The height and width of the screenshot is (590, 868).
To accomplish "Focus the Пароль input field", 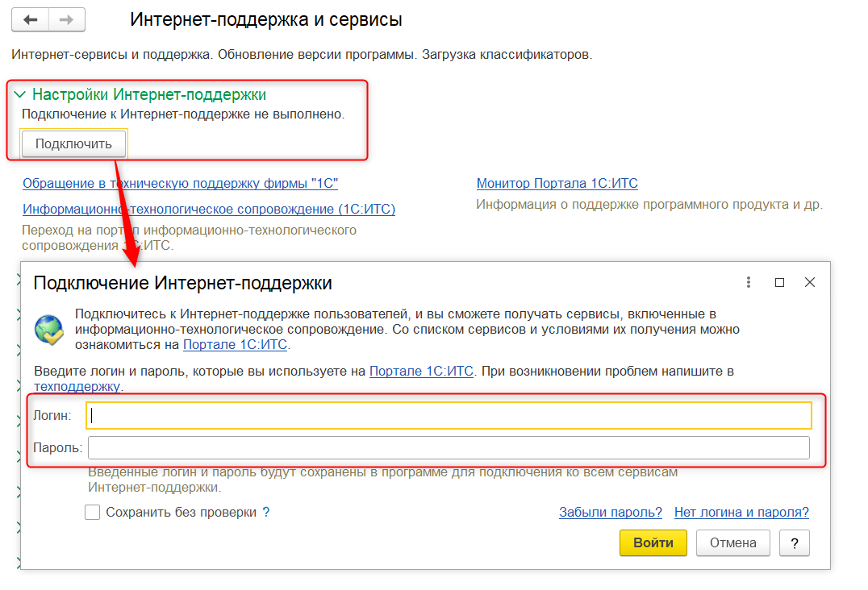I will click(449, 448).
